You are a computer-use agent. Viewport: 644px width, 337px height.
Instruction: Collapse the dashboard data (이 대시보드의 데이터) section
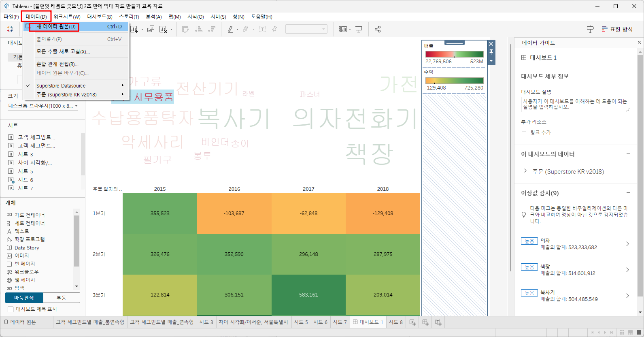click(628, 154)
